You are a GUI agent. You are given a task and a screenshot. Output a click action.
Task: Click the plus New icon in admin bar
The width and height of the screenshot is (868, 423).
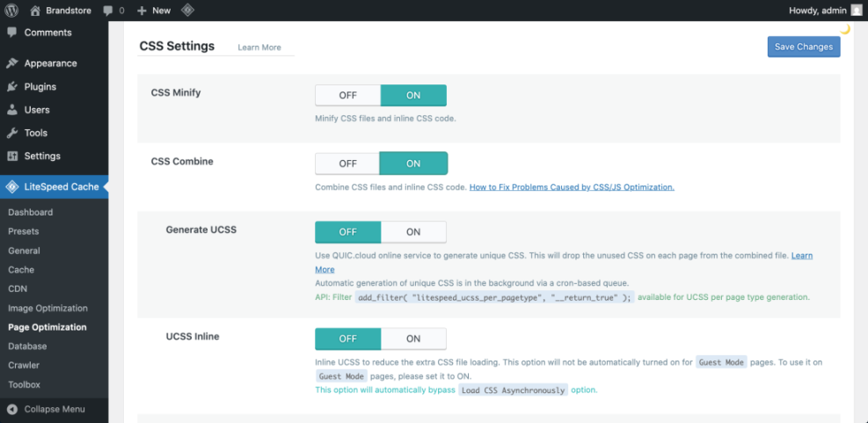point(142,11)
